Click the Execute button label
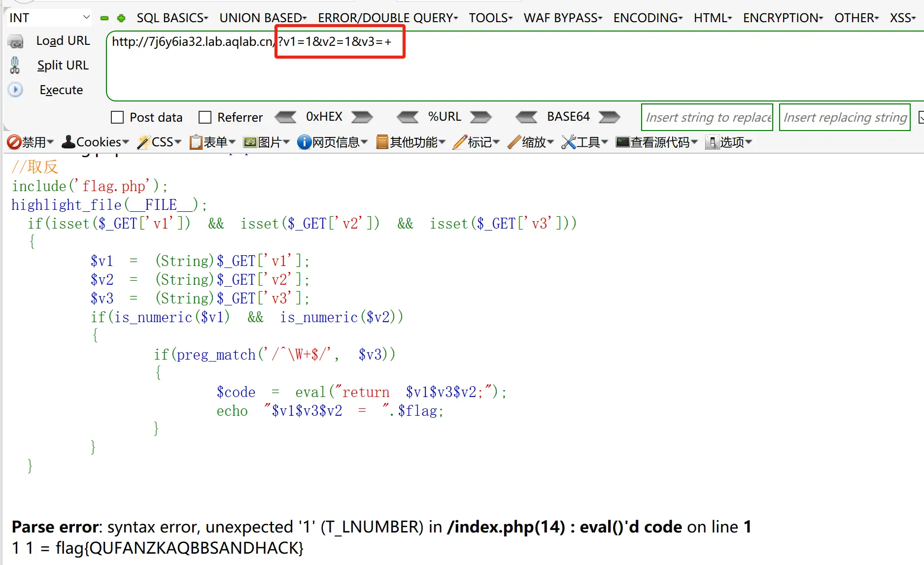Viewport: 924px width, 565px height. [x=61, y=90]
